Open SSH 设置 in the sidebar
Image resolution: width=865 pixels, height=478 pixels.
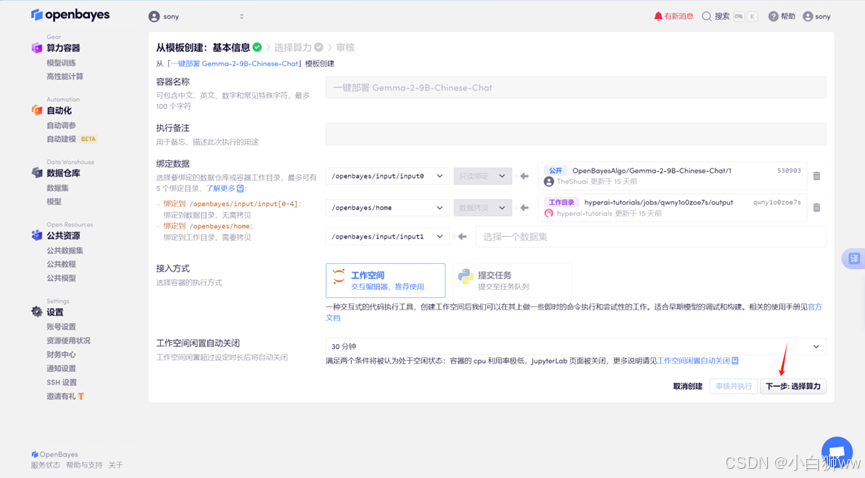pos(62,382)
